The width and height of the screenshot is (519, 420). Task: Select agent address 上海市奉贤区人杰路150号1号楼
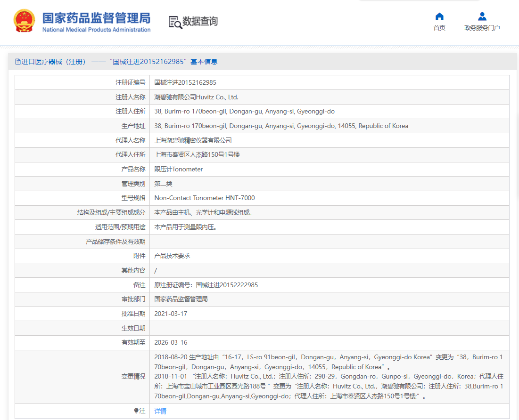(x=197, y=155)
